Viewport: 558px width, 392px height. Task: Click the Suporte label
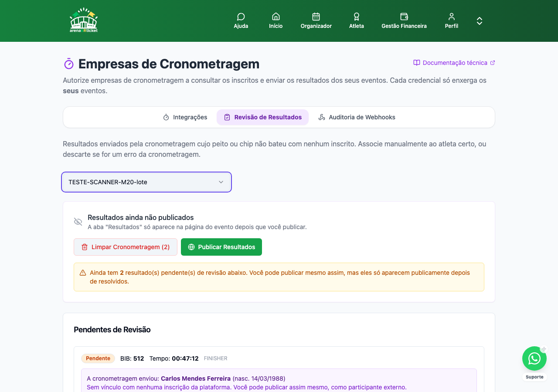(534, 377)
